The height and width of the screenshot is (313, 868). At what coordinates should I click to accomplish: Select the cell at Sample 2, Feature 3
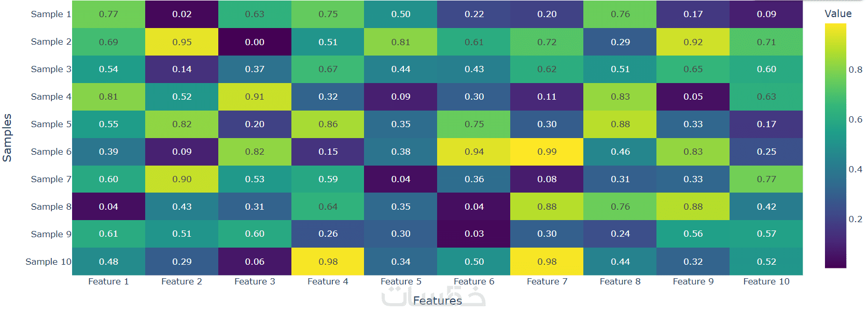coord(255,42)
